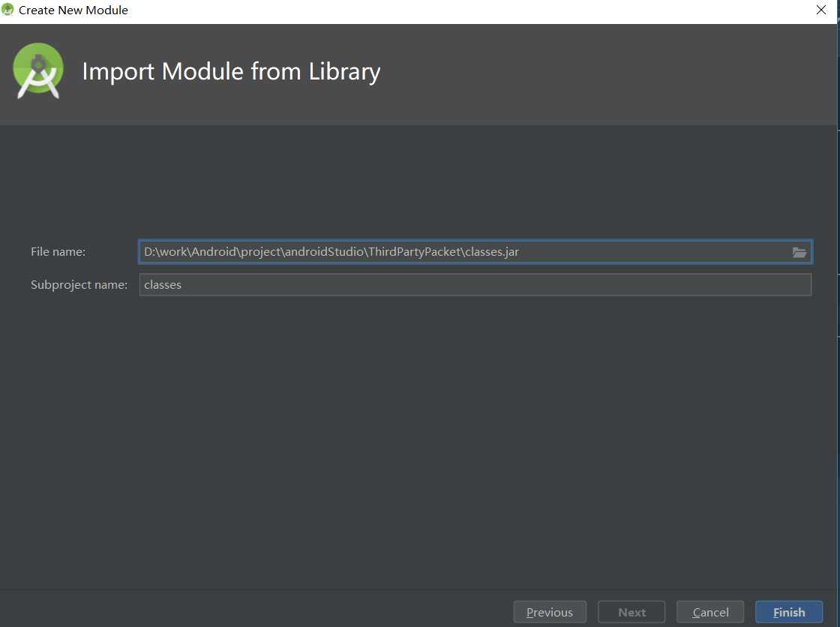This screenshot has height=627, width=840.
Task: Go back with the Previous button
Action: tap(550, 612)
